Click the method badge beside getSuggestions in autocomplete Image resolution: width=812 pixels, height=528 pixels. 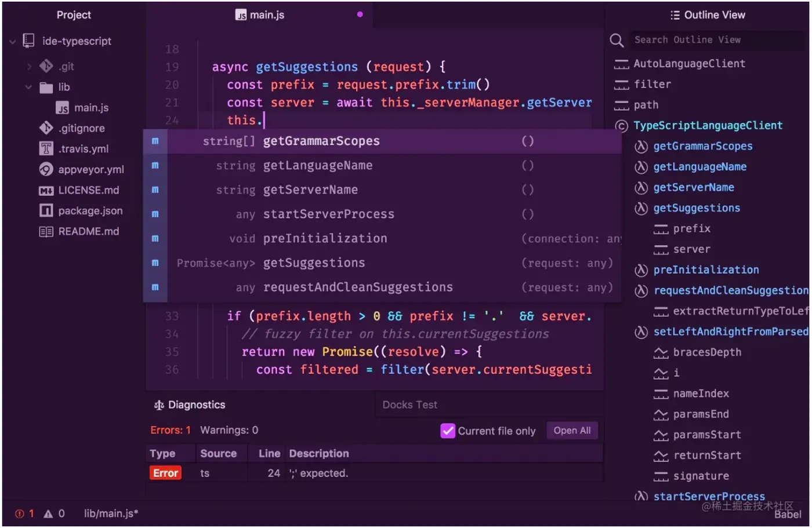[x=155, y=263]
